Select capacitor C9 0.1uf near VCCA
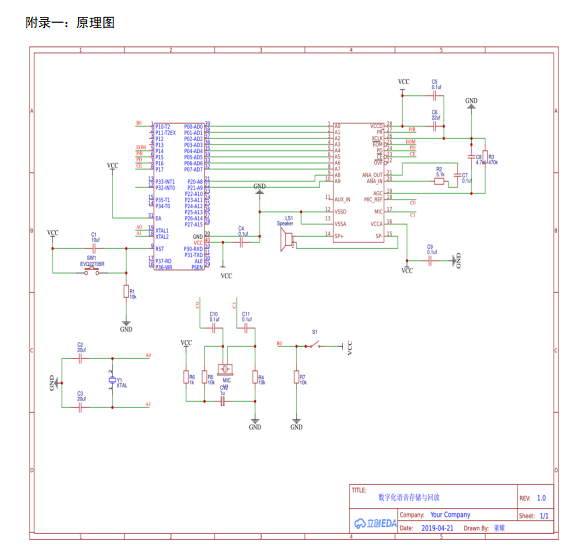 tap(430, 261)
